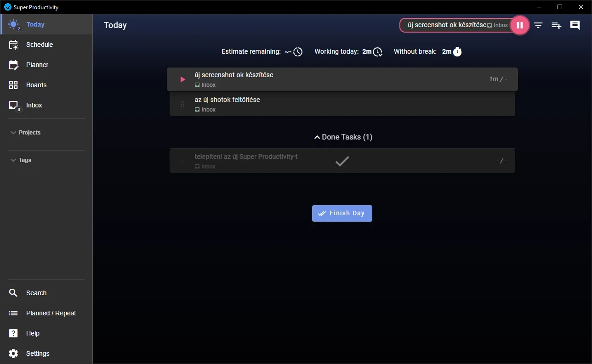This screenshot has height=364, width=592.
Task: Go to Planner in sidebar
Action: pyautogui.click(x=46, y=65)
